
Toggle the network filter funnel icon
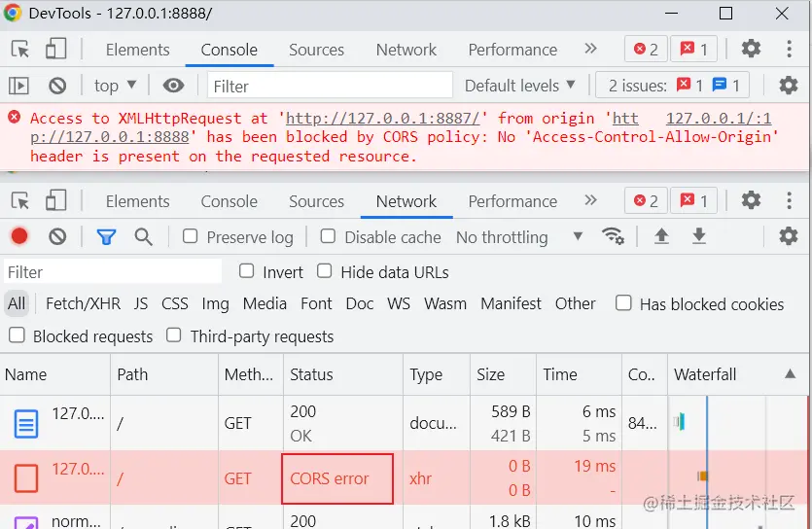pyautogui.click(x=106, y=237)
